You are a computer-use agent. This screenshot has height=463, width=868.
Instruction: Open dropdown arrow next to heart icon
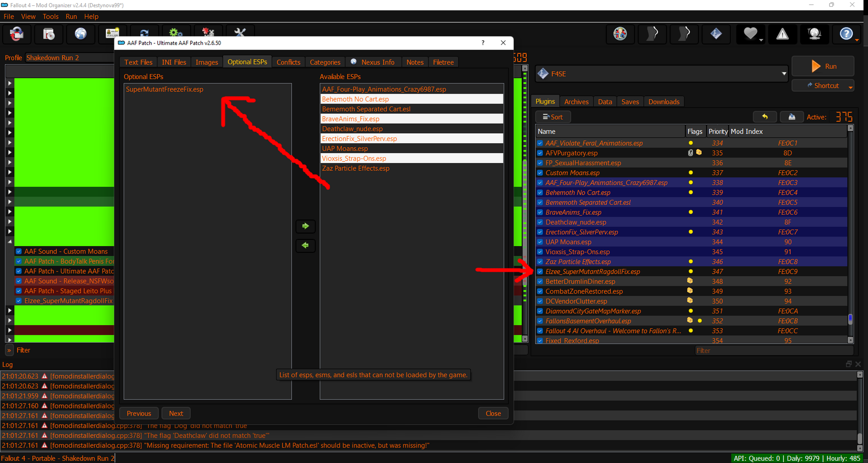click(x=761, y=40)
